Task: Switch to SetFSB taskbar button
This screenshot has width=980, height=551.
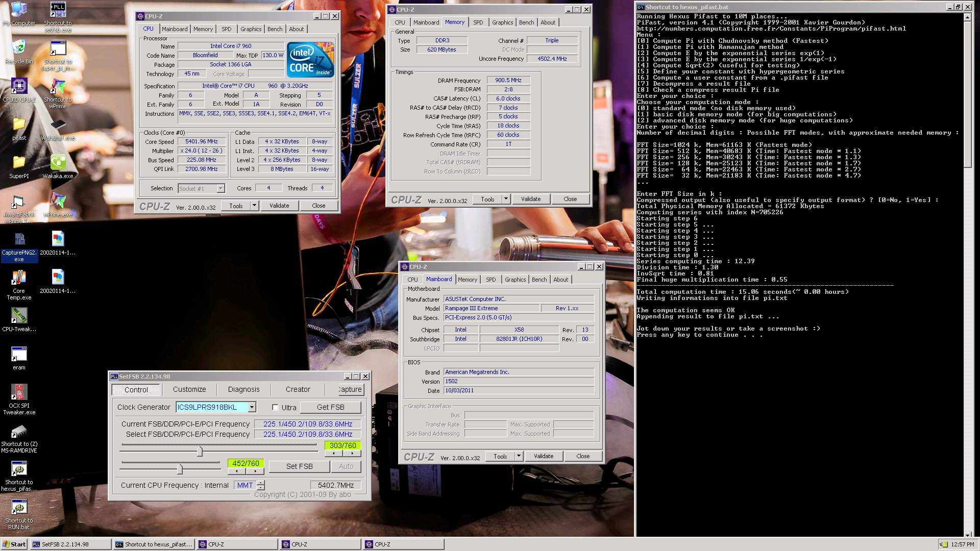Action: tap(70, 544)
